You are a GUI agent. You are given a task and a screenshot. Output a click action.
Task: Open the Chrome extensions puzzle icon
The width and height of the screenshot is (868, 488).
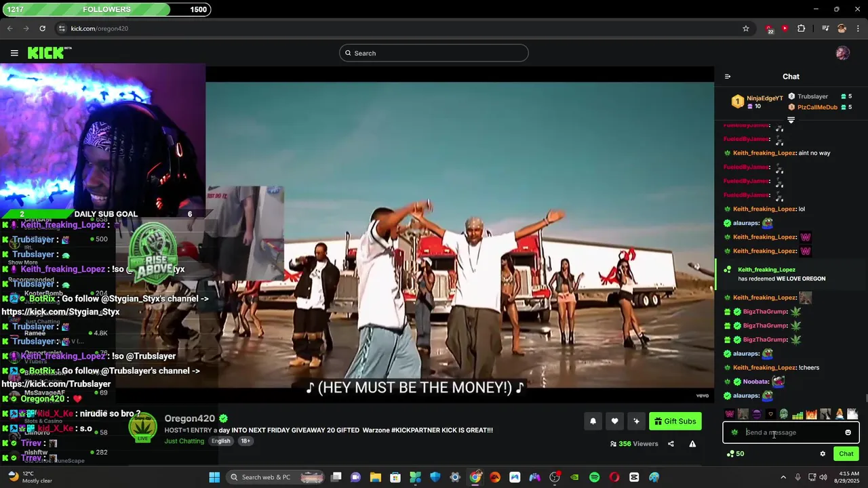[802, 28]
